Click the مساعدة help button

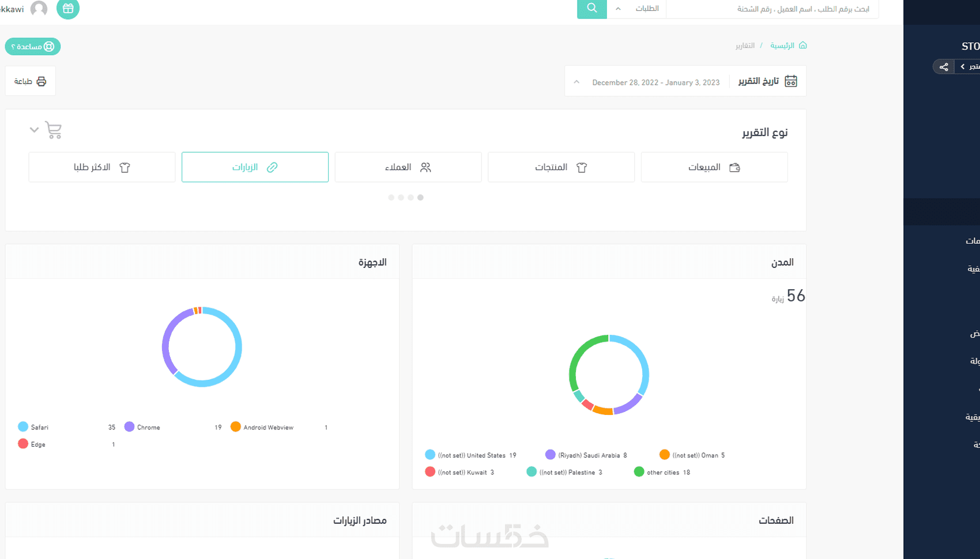[33, 47]
